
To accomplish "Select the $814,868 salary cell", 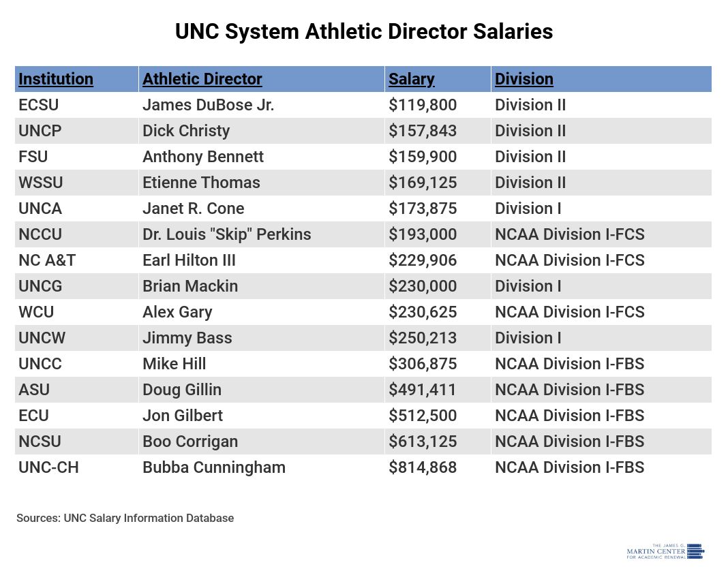I will (423, 467).
